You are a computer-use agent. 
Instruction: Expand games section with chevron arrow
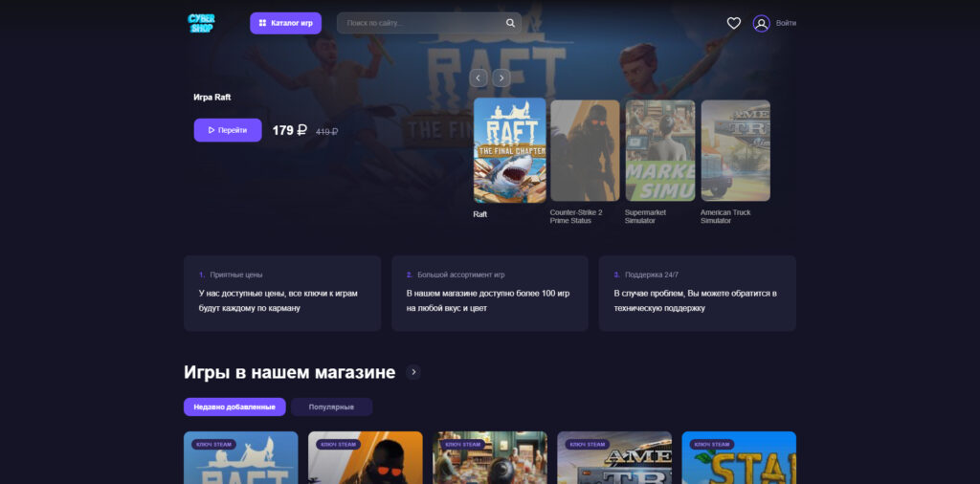[x=413, y=372]
